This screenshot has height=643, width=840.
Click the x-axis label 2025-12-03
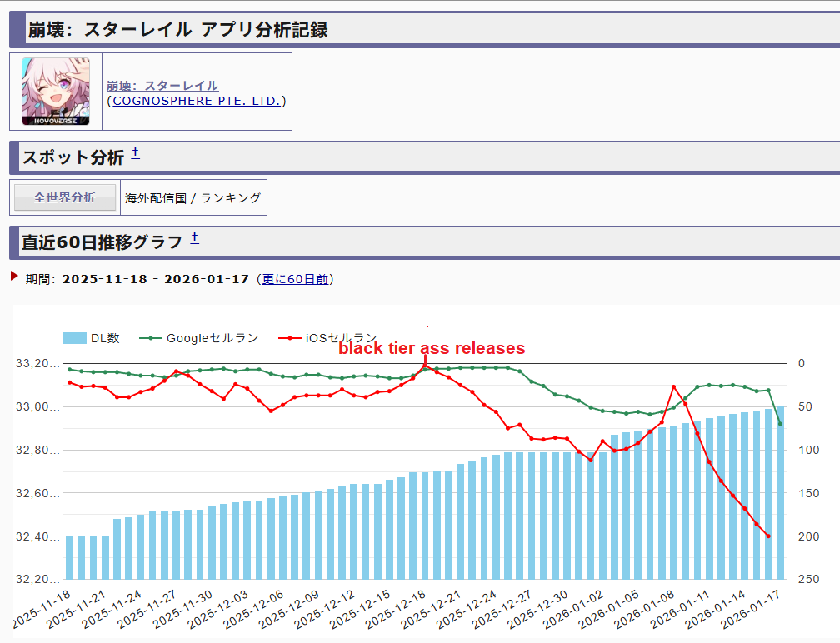pyautogui.click(x=218, y=609)
